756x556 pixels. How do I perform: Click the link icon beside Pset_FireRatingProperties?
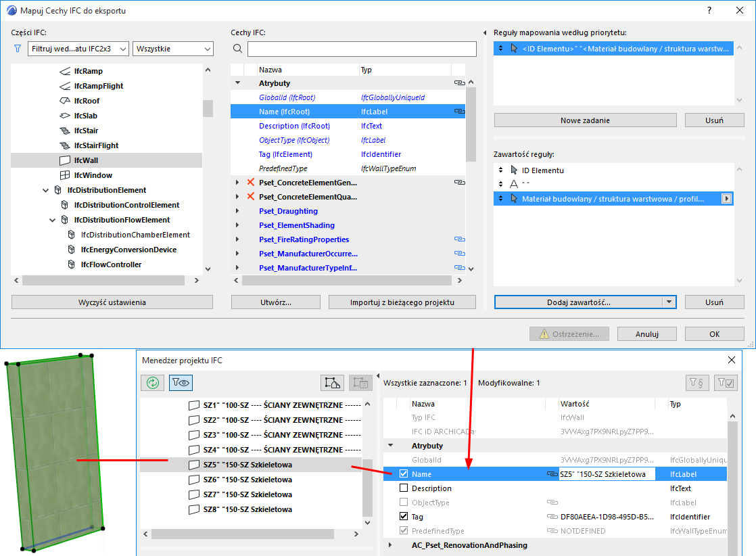pyautogui.click(x=459, y=239)
